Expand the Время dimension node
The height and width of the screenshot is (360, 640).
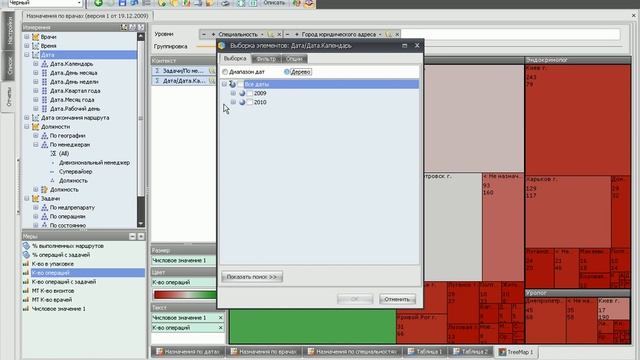click(x=27, y=46)
